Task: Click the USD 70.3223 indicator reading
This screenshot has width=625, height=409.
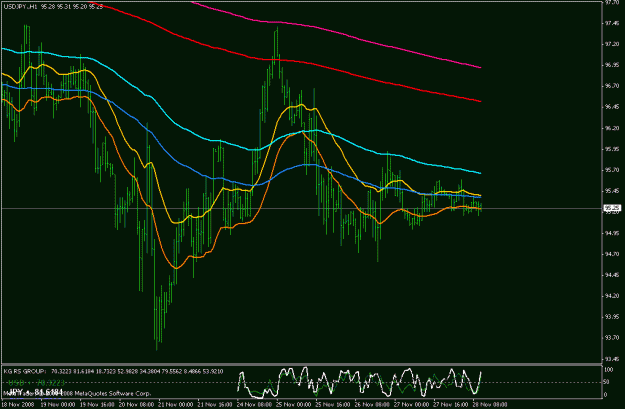Action: click(37, 383)
